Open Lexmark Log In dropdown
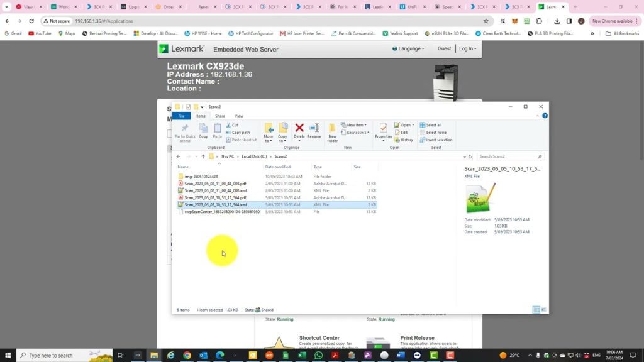The image size is (644, 362). pyautogui.click(x=468, y=48)
